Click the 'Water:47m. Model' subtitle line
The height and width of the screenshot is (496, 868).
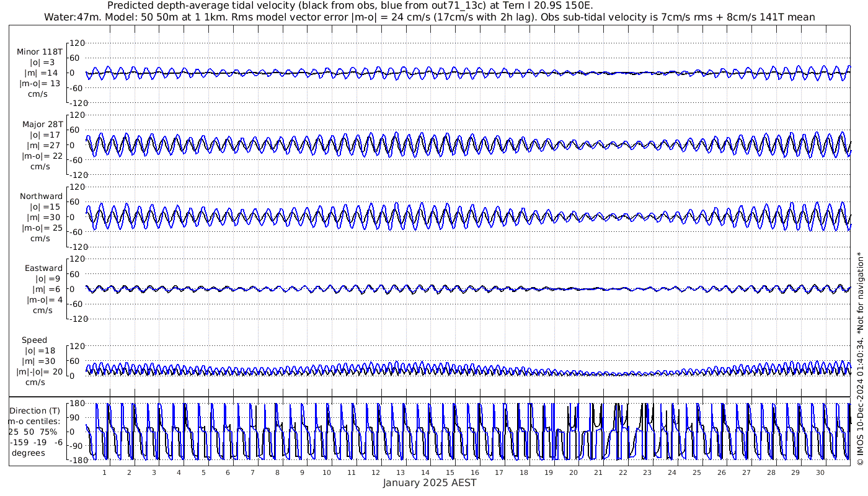pyautogui.click(x=430, y=17)
